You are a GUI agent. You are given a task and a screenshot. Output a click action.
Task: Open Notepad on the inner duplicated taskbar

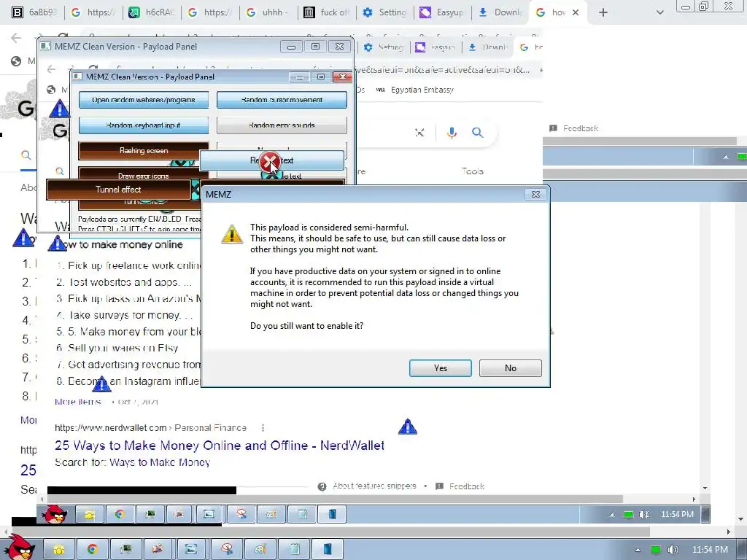click(302, 514)
